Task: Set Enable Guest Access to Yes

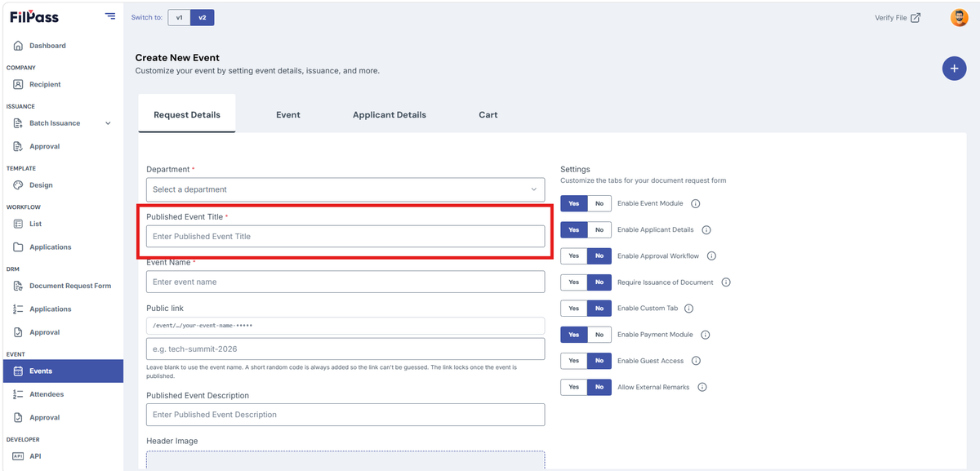Action: 574,361
